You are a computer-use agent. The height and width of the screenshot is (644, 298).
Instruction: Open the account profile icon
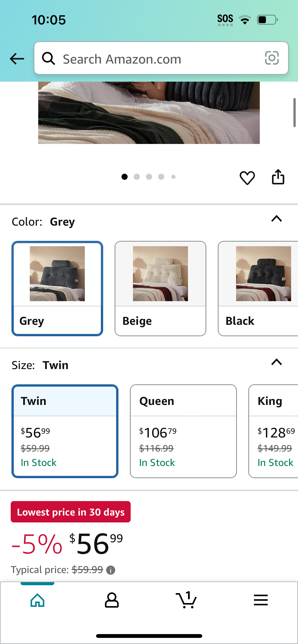[x=112, y=600]
